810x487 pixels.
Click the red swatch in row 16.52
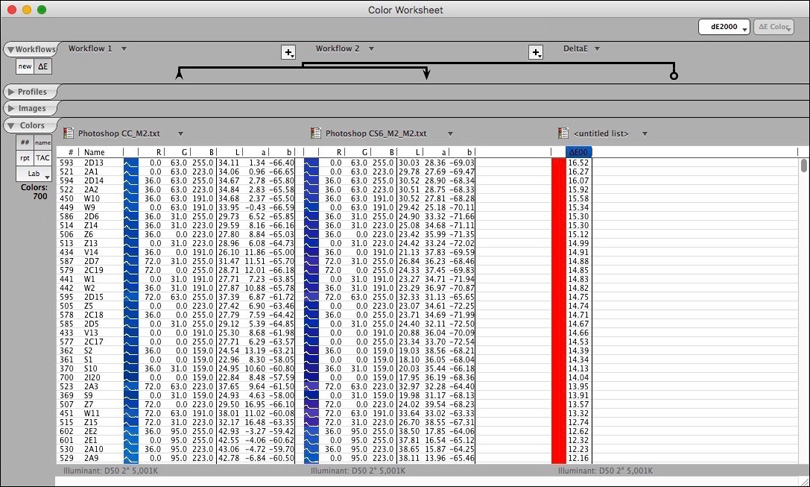coord(558,163)
